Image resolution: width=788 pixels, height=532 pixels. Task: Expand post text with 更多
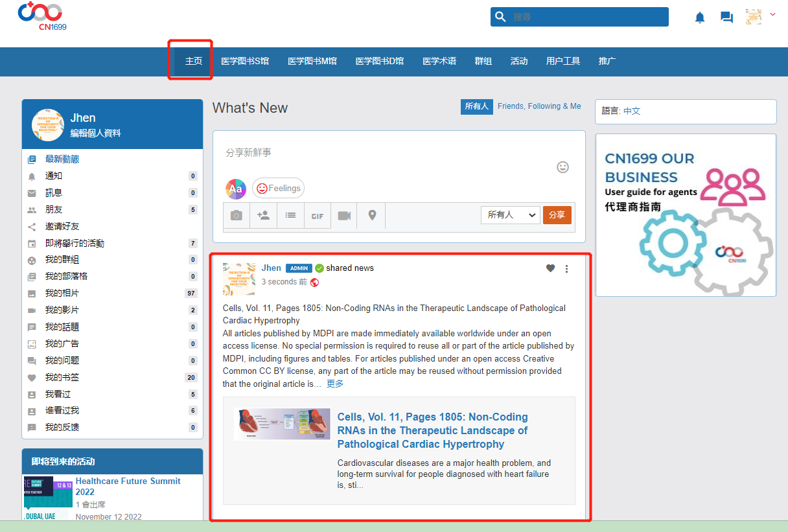coord(335,384)
